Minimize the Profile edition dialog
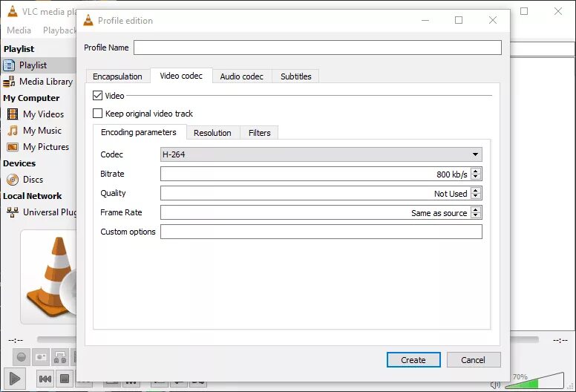 [425, 20]
